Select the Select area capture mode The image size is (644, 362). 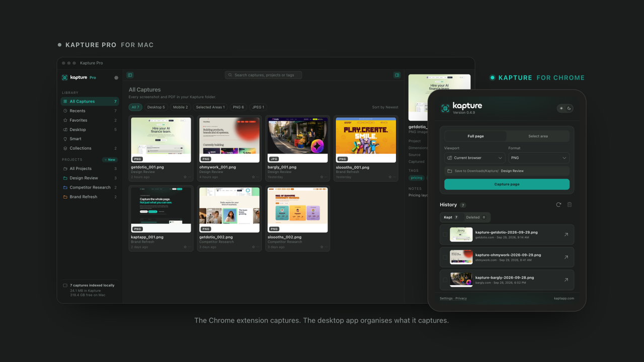pyautogui.click(x=538, y=136)
